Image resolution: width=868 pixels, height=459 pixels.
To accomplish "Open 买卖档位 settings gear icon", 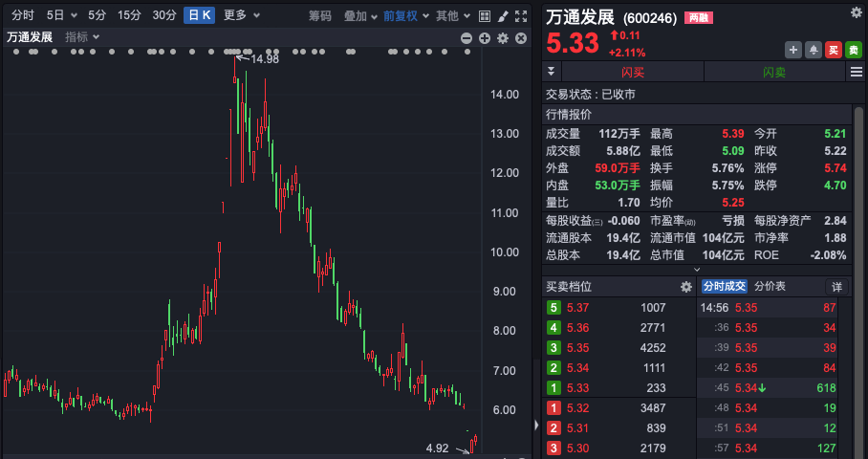I will [x=685, y=287].
